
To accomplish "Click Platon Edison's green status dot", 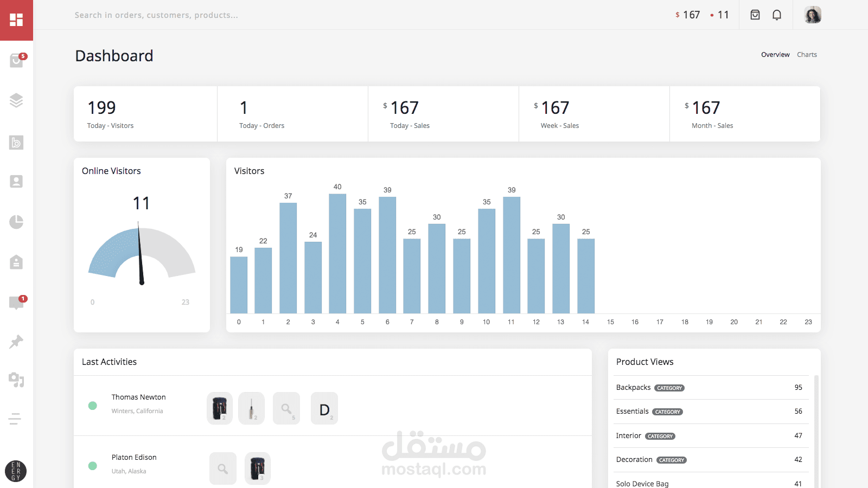I will point(93,466).
